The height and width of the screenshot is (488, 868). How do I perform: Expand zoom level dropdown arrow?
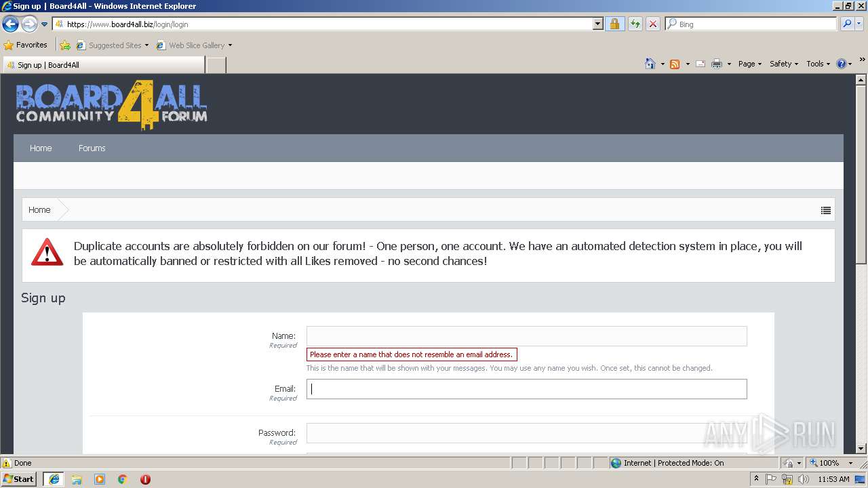click(x=850, y=463)
